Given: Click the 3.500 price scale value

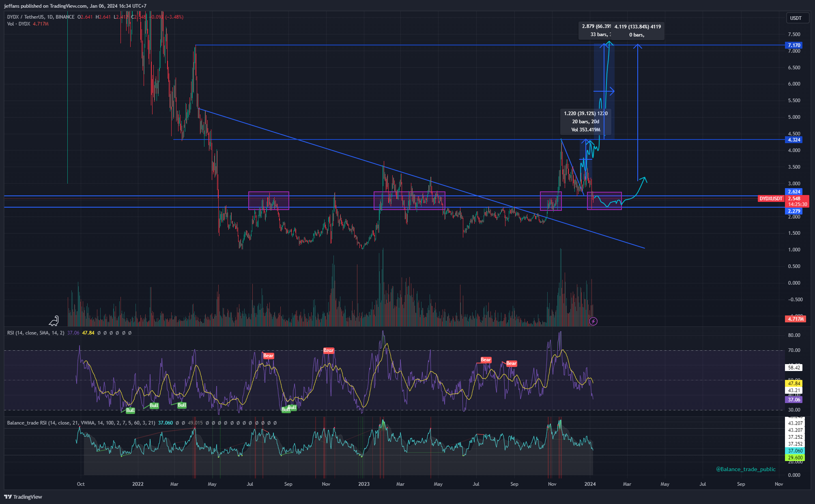Looking at the screenshot, I should coord(794,167).
